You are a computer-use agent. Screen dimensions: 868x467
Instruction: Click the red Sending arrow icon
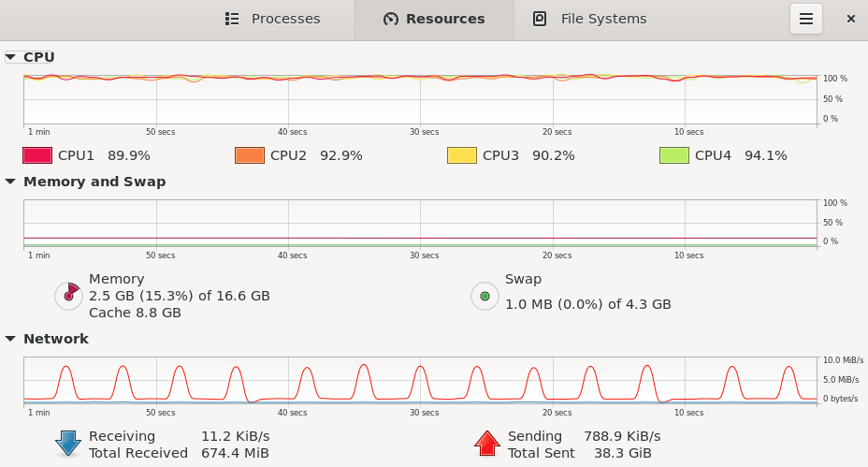click(x=487, y=444)
